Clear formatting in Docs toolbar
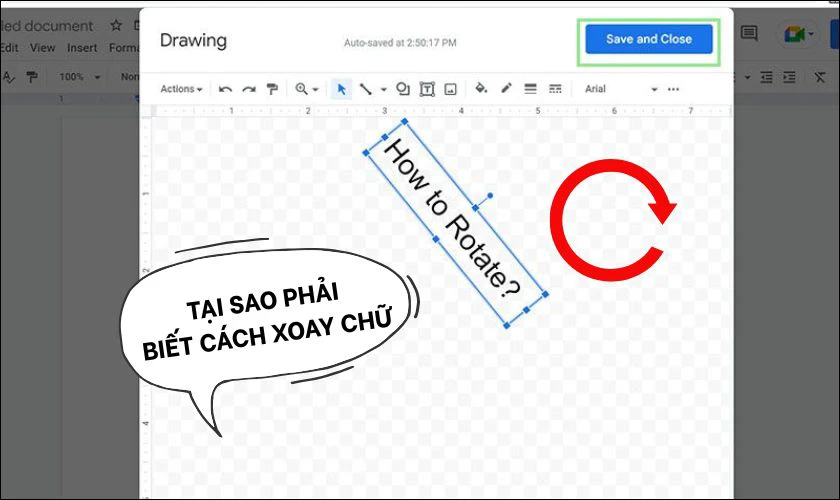Viewport: 840px width, 500px height. [820, 77]
